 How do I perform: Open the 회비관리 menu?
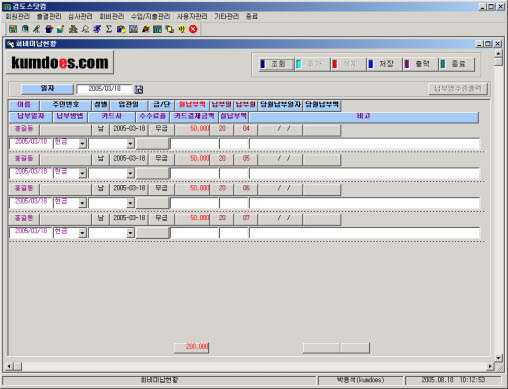[x=112, y=16]
